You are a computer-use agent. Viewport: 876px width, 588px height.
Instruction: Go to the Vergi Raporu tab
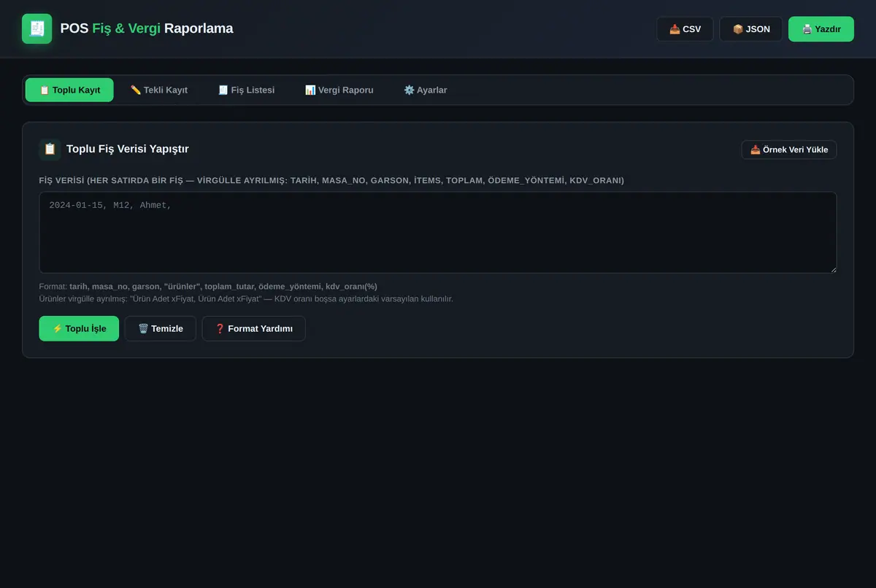(x=339, y=90)
